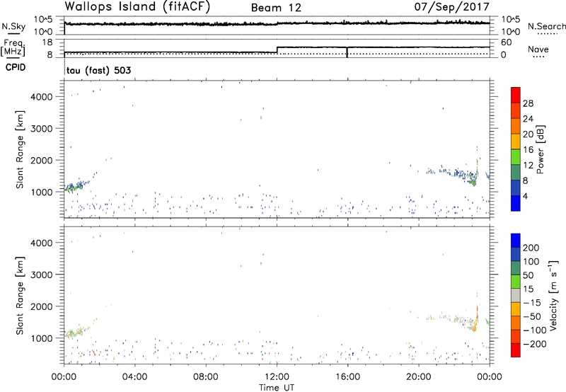Image resolution: width=566 pixels, height=392 pixels.
Task: Click the '28' tick on Power colorbar
Action: tap(528, 103)
